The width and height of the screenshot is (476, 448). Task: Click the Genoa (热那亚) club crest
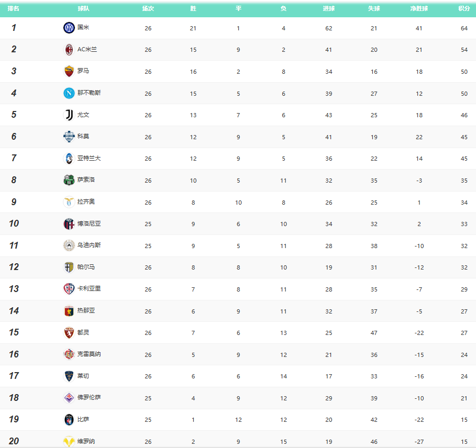[x=69, y=311]
